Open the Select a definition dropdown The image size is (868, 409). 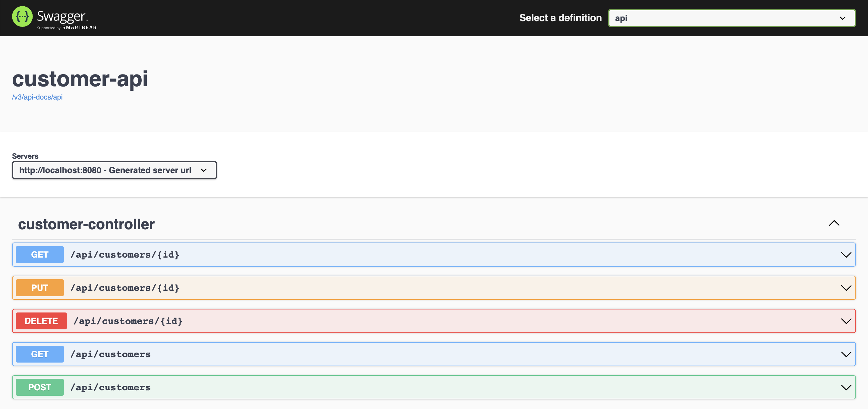click(x=731, y=18)
